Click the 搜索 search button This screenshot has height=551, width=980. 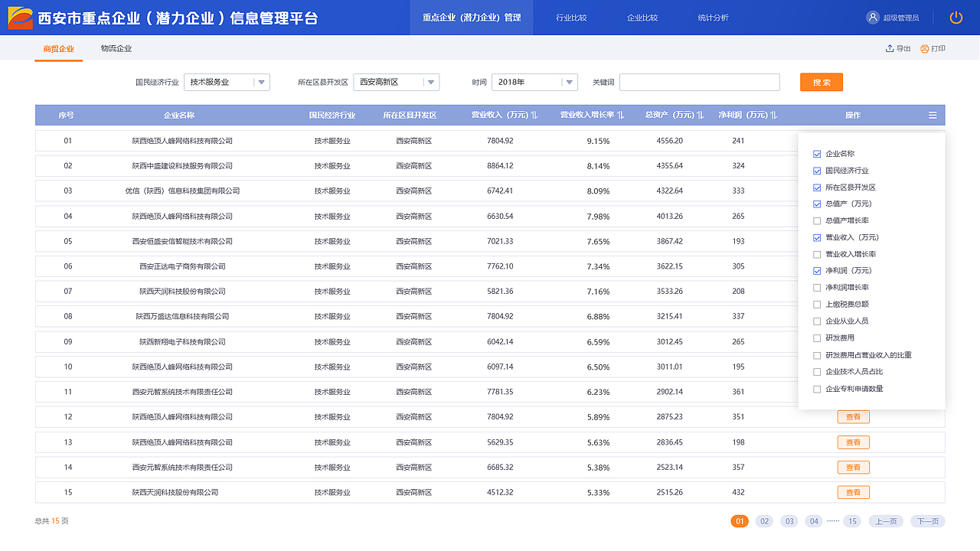tap(821, 82)
